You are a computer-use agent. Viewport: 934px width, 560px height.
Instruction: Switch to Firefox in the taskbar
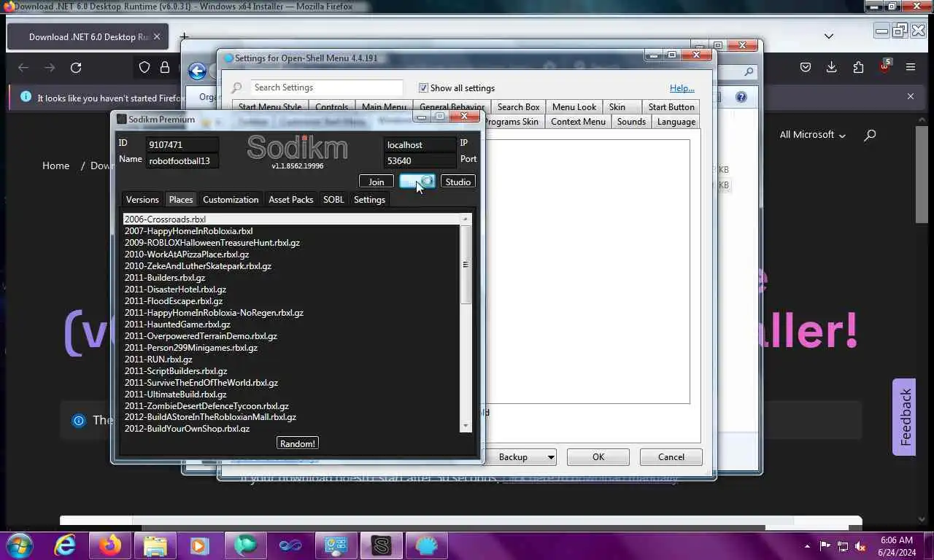pos(110,545)
